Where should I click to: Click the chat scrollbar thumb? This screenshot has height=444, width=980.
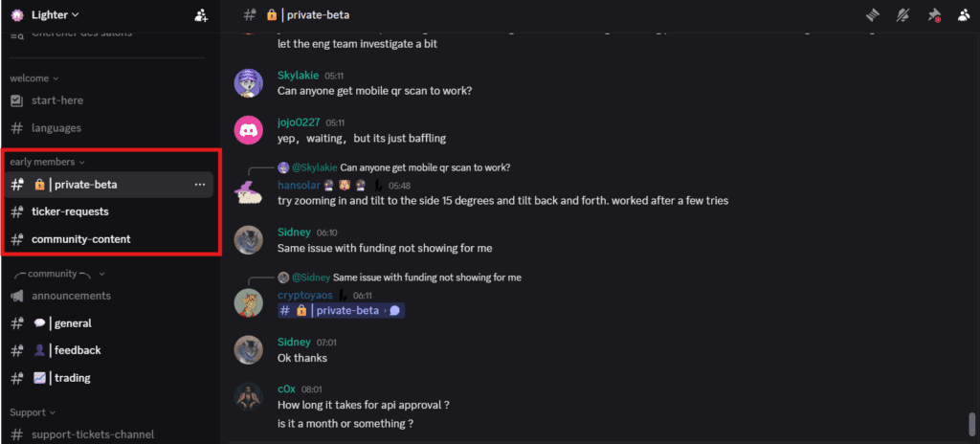pyautogui.click(x=971, y=423)
